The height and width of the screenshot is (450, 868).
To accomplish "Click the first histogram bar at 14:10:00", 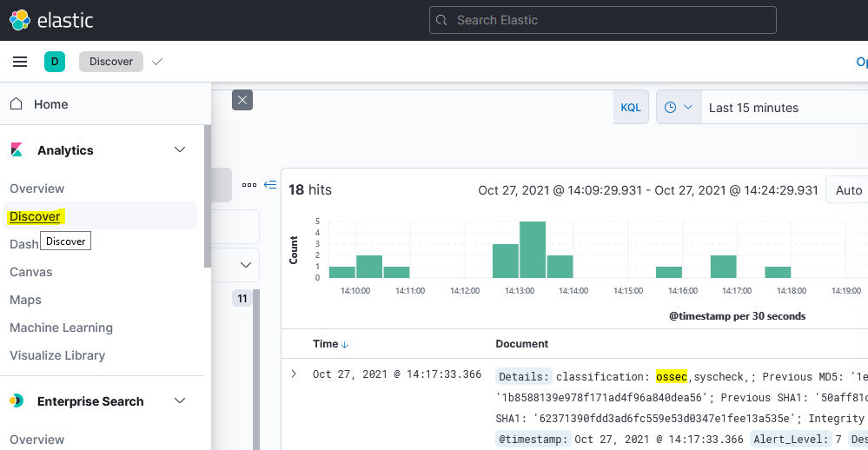I will (342, 272).
